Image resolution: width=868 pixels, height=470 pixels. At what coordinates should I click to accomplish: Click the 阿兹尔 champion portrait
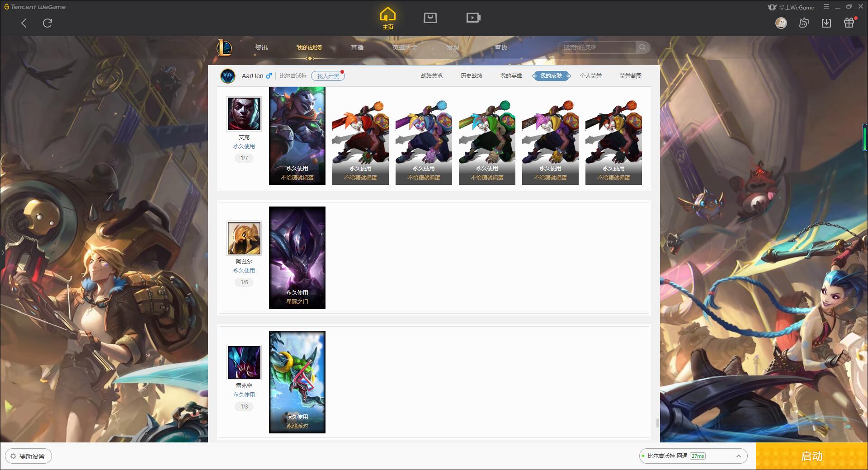click(244, 238)
